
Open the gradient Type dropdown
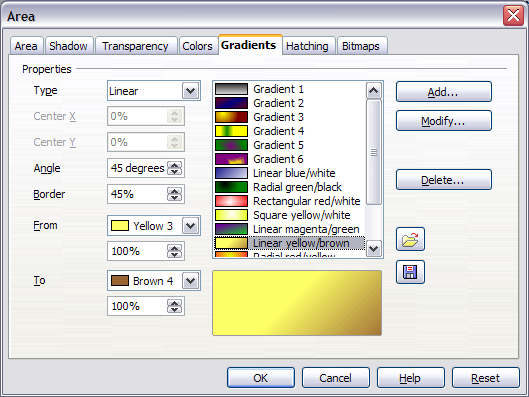190,91
